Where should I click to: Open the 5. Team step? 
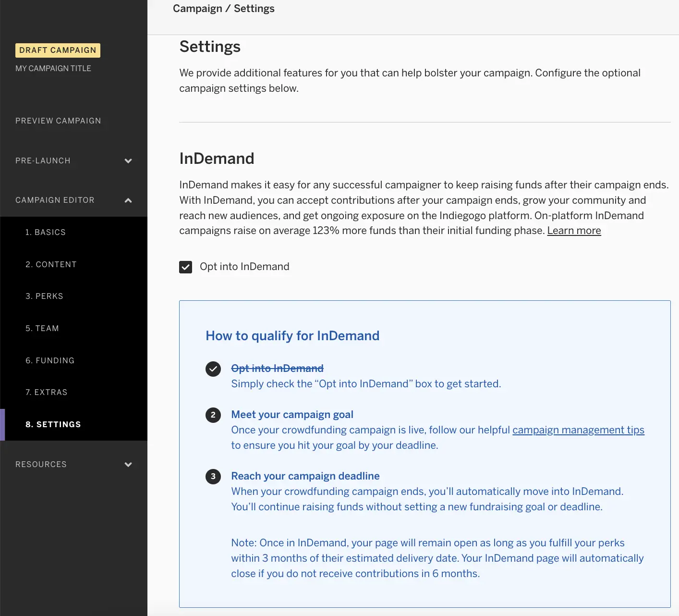42,328
